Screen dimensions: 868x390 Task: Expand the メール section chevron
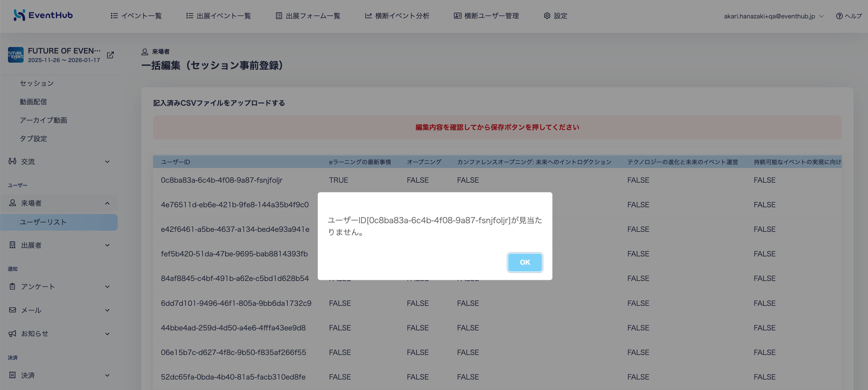tap(107, 310)
